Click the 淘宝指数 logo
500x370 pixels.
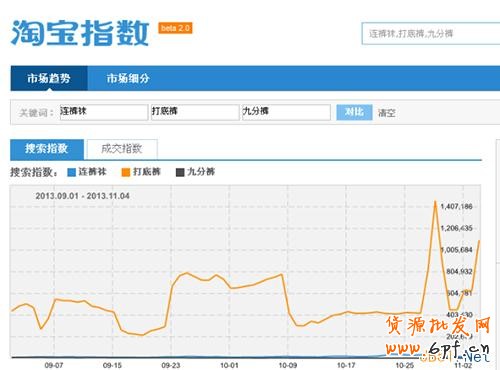pos(80,33)
